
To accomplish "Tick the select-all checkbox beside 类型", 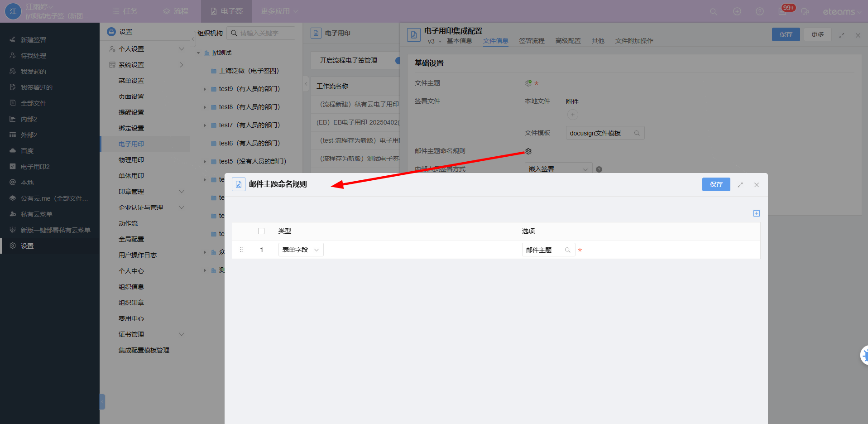I will coord(261,231).
